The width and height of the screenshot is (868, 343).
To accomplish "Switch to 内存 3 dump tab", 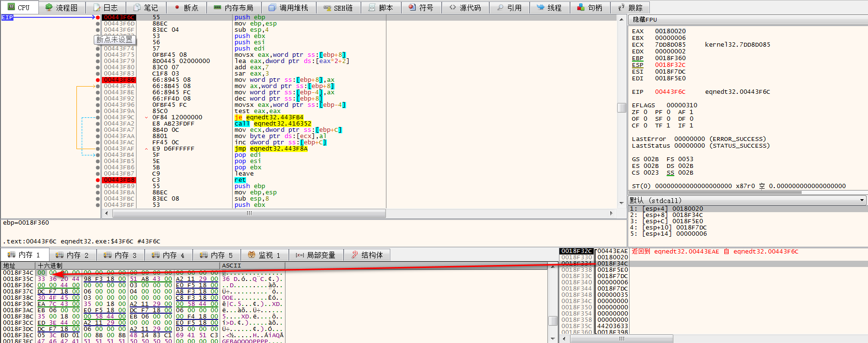I will 121,255.
